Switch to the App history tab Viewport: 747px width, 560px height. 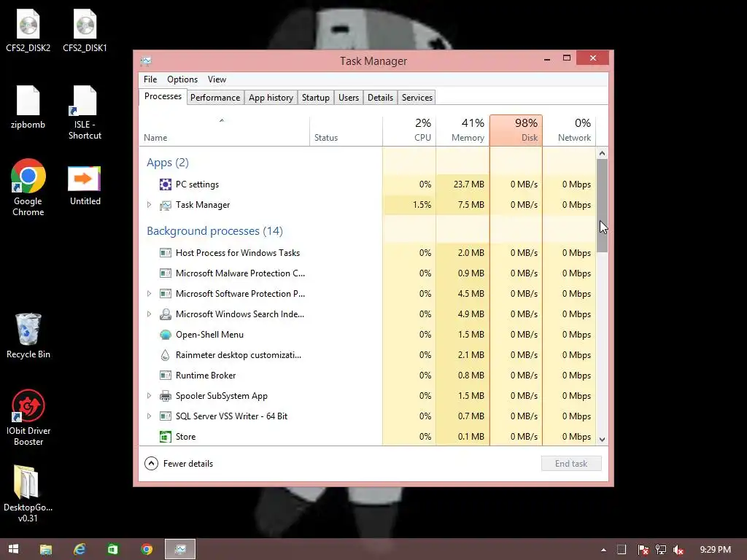pyautogui.click(x=271, y=98)
